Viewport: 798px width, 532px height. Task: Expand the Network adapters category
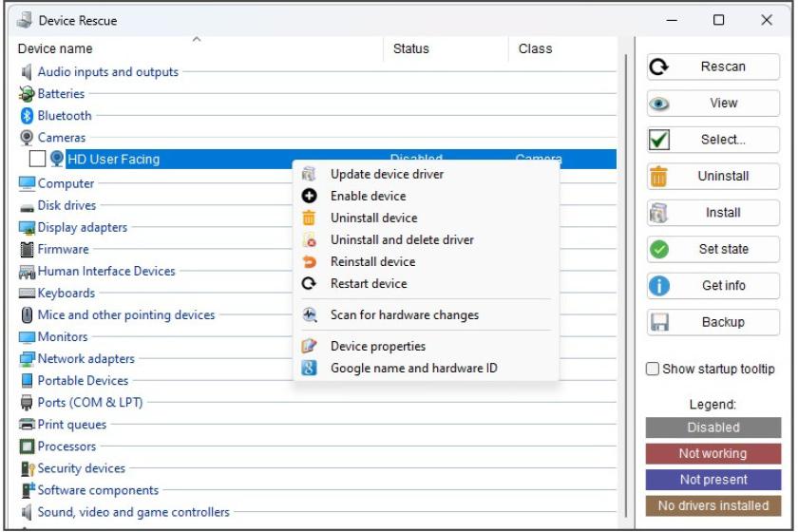[x=86, y=359]
